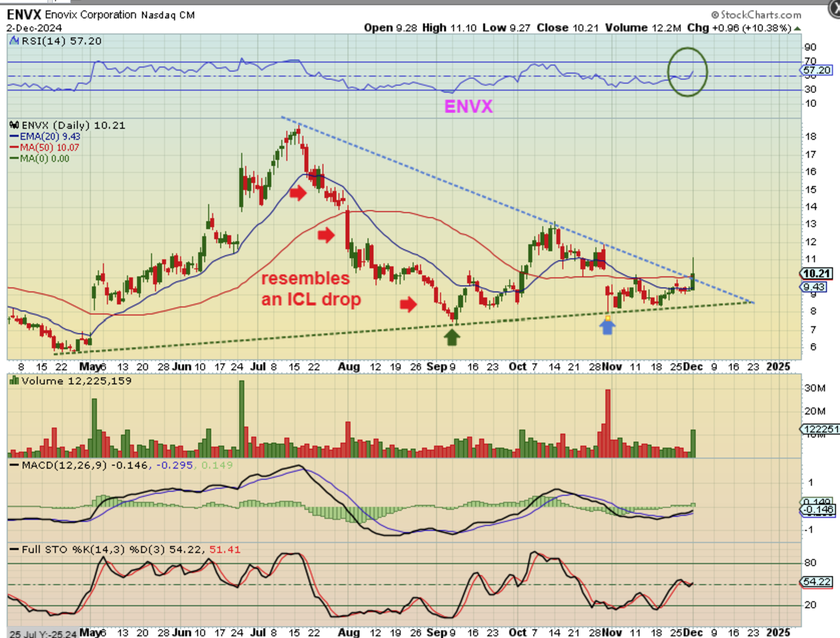
Task: Click the candlestick icon beside ENVX (Daily)
Action: click(14, 125)
